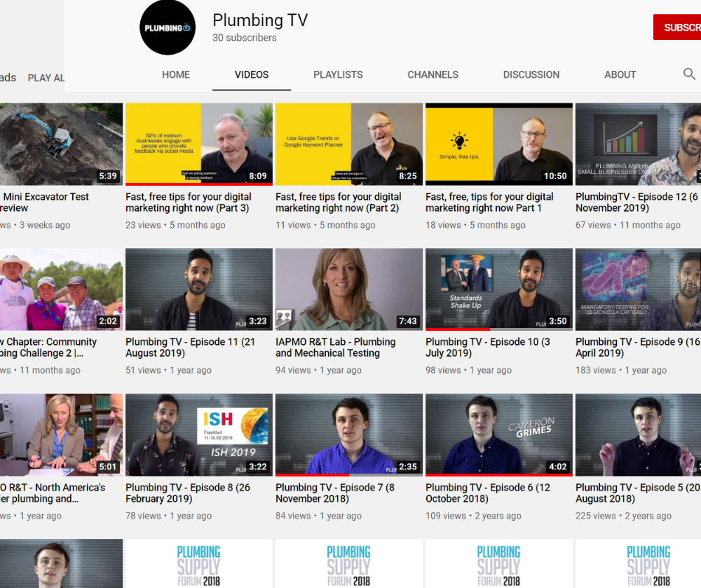
Task: Play the Episode 11 video thumbnail
Action: point(199,289)
